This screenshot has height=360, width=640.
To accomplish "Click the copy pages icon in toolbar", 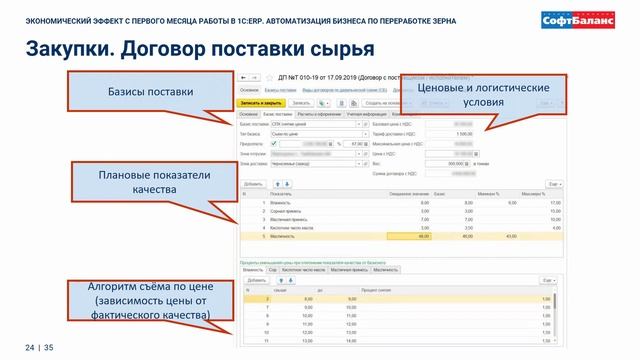I will [x=354, y=103].
